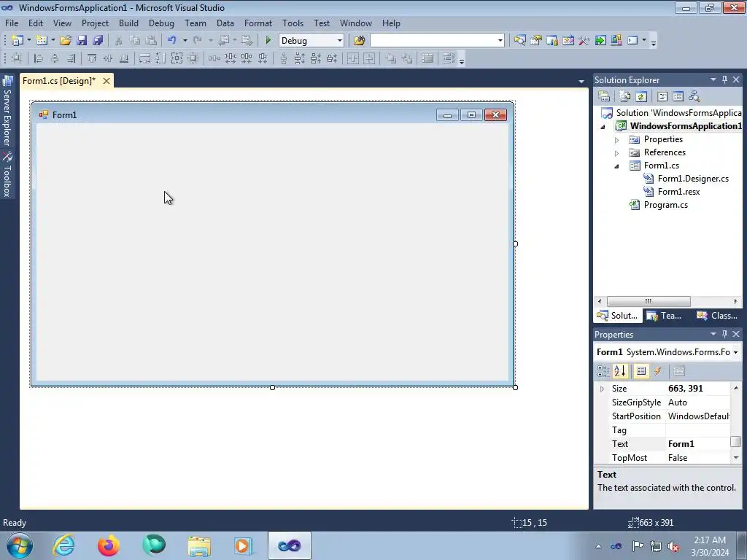The image size is (747, 560).
Task: Open the Command Window toolbar icon
Action: pyautogui.click(x=632, y=41)
